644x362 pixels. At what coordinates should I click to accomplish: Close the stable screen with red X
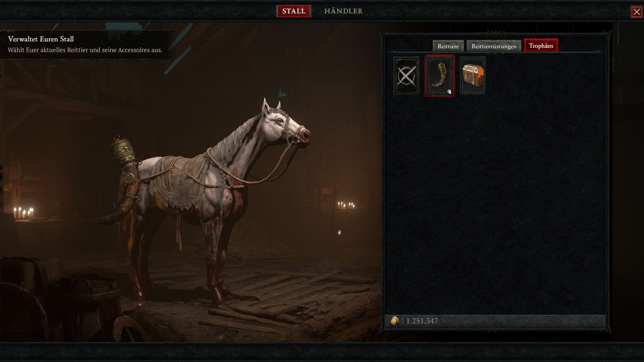click(x=636, y=12)
